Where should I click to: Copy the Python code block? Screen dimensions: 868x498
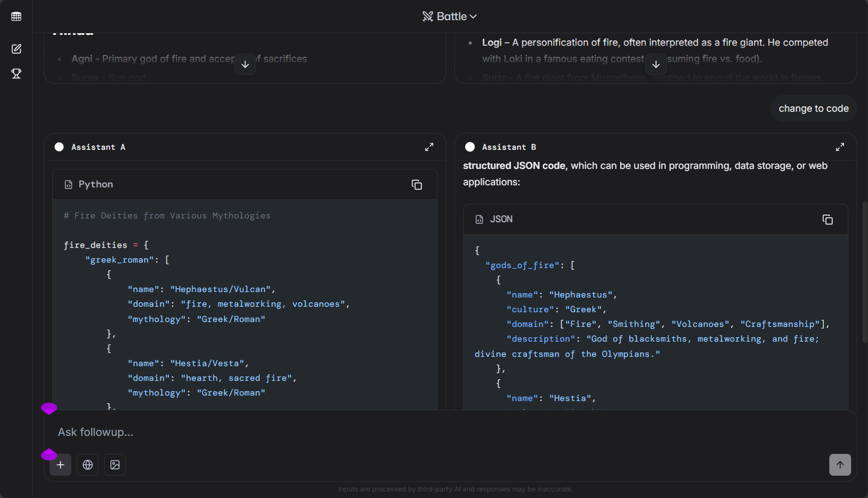[417, 185]
